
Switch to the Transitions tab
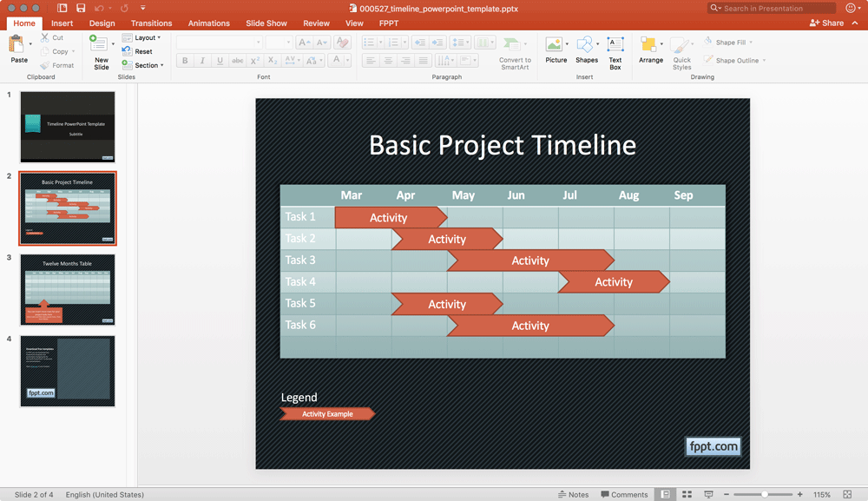click(151, 23)
